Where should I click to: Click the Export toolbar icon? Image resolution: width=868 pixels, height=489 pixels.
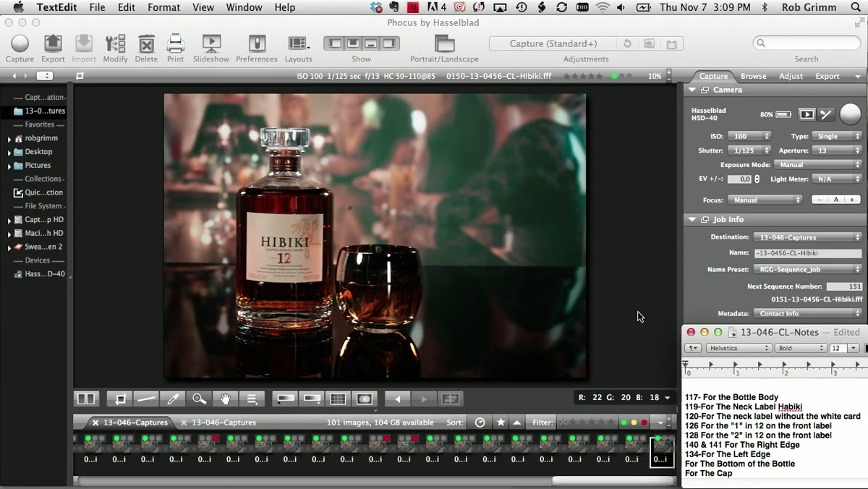click(x=53, y=43)
